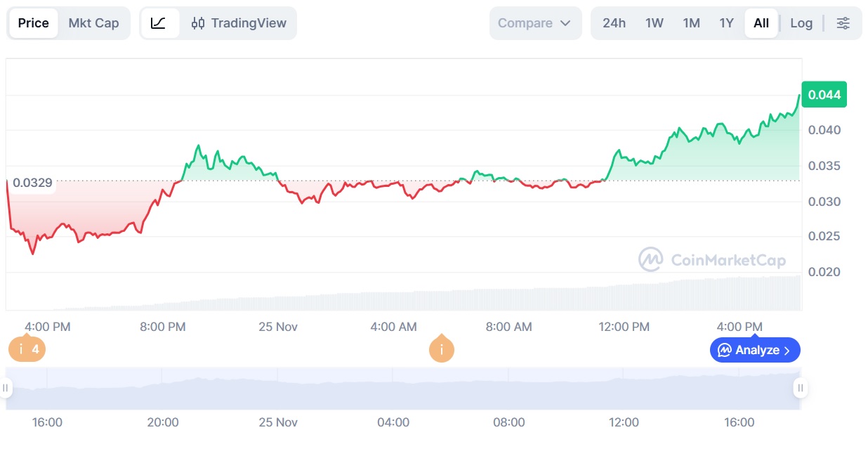Grab the right range selector handle

click(x=800, y=388)
